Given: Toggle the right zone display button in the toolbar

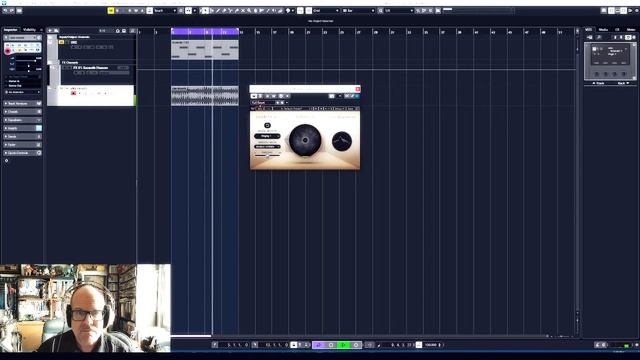Looking at the screenshot, I should (x=623, y=11).
